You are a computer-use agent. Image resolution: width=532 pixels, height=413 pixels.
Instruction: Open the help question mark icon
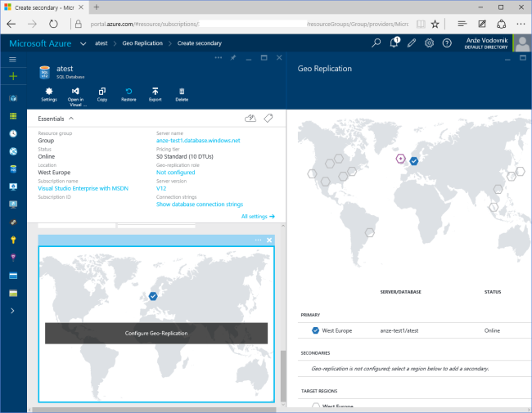point(447,43)
